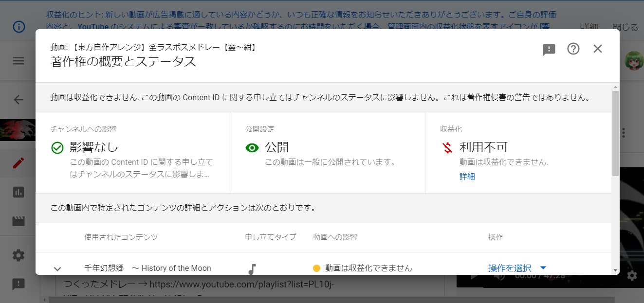This screenshot has width=644, height=303.
Task: Click the back arrow in the left sidebar
Action: (18, 99)
